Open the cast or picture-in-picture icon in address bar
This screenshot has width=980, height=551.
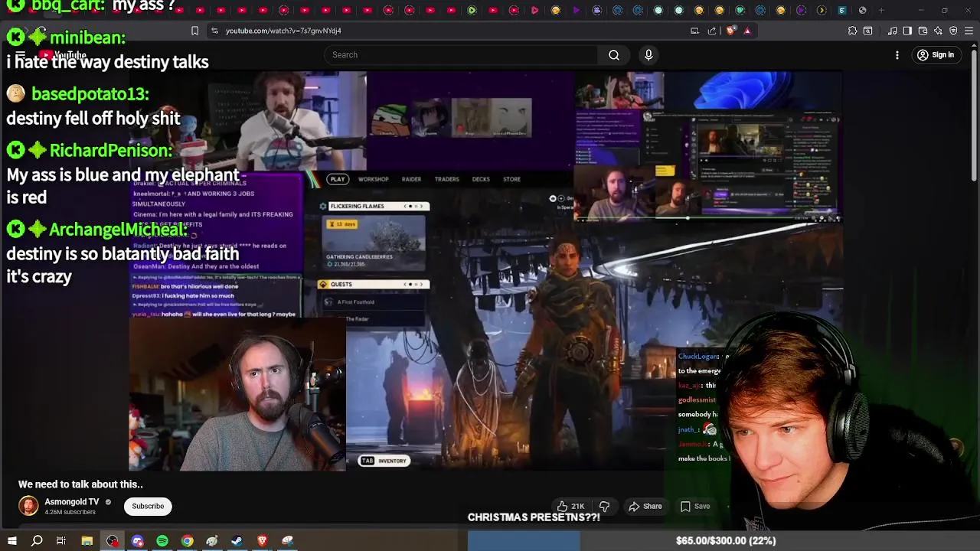click(694, 31)
